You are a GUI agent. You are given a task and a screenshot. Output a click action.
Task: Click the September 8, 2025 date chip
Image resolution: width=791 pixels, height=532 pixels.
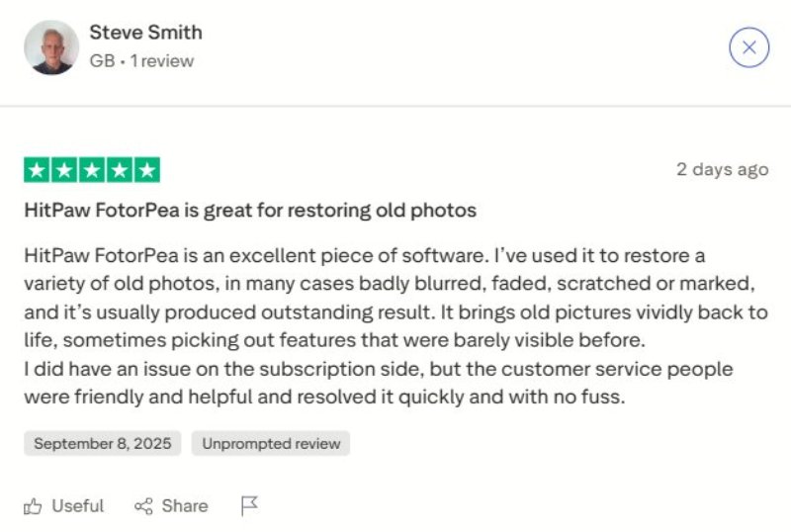102,443
